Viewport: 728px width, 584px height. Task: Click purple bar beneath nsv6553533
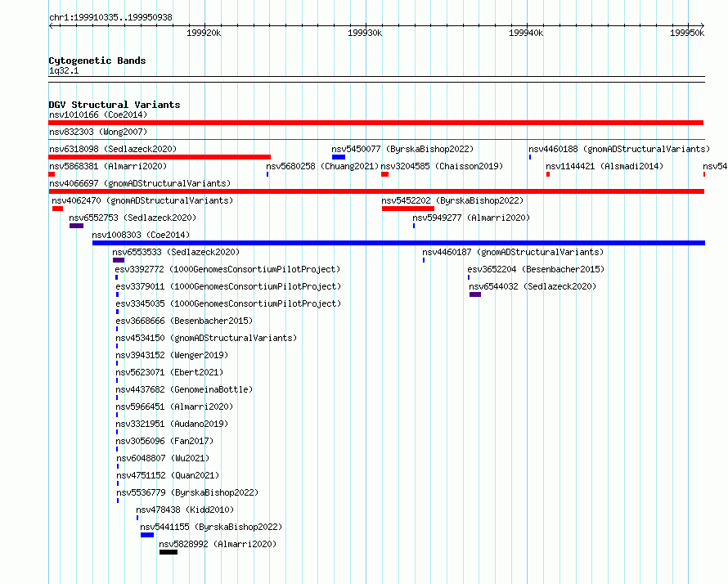pyautogui.click(x=119, y=260)
